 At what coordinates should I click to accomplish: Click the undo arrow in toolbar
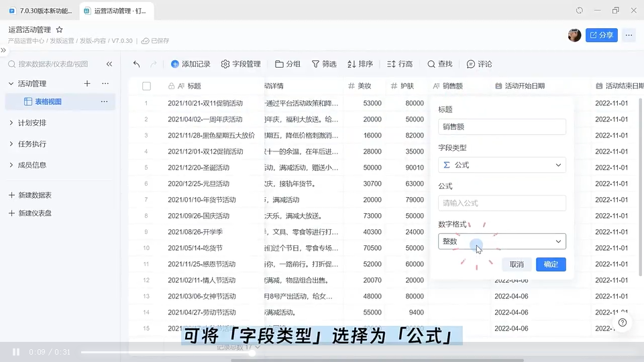(137, 64)
